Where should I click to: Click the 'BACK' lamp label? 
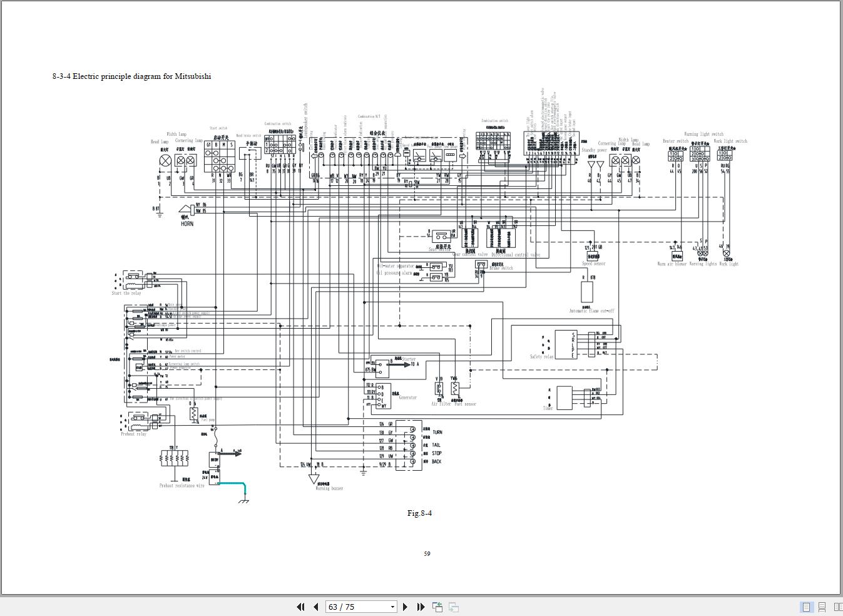coord(436,461)
